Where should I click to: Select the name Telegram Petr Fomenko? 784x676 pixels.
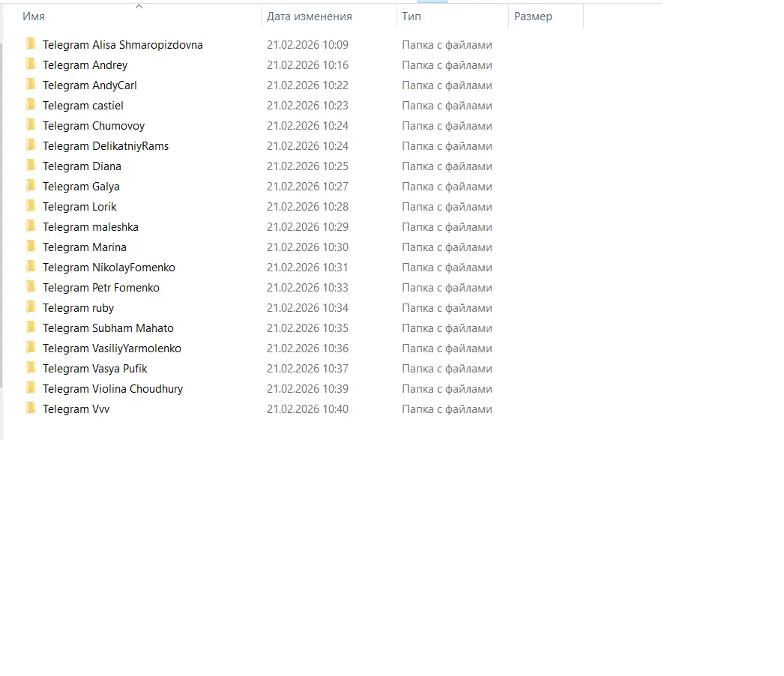pos(101,288)
